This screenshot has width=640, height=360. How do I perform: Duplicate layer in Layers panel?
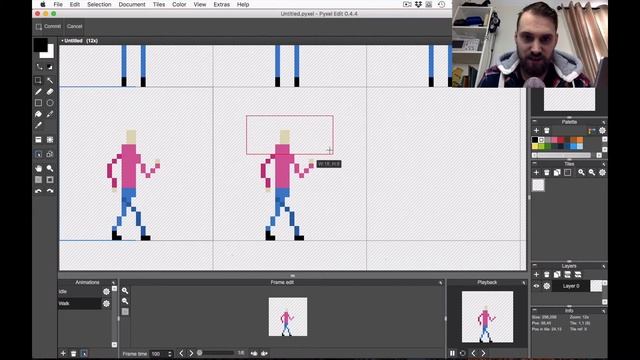pyautogui.click(x=557, y=275)
